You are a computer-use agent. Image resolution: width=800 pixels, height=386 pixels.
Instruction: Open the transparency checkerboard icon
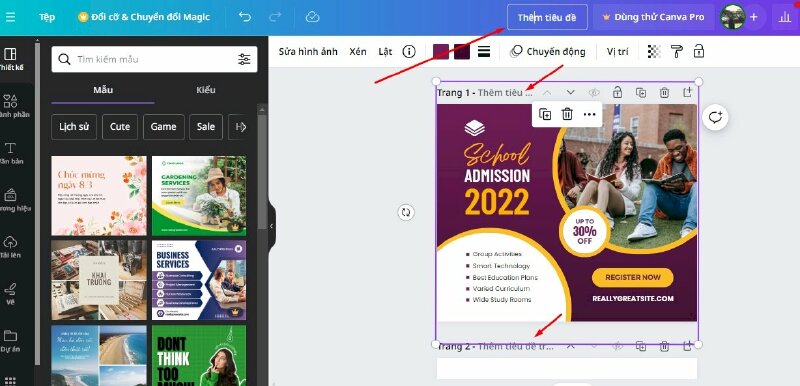654,52
